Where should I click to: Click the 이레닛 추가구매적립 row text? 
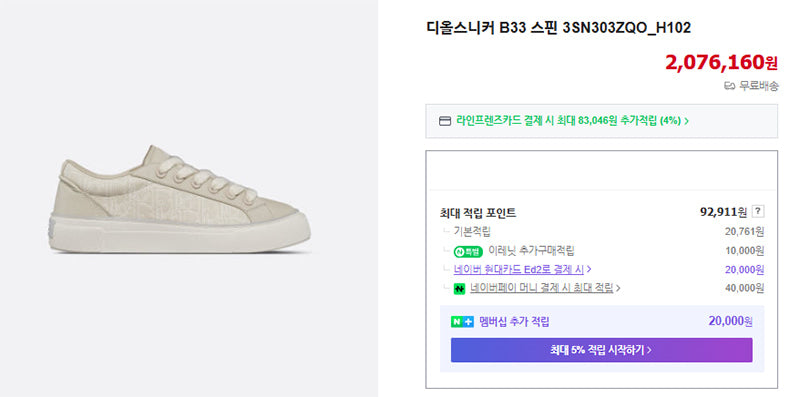pos(531,251)
